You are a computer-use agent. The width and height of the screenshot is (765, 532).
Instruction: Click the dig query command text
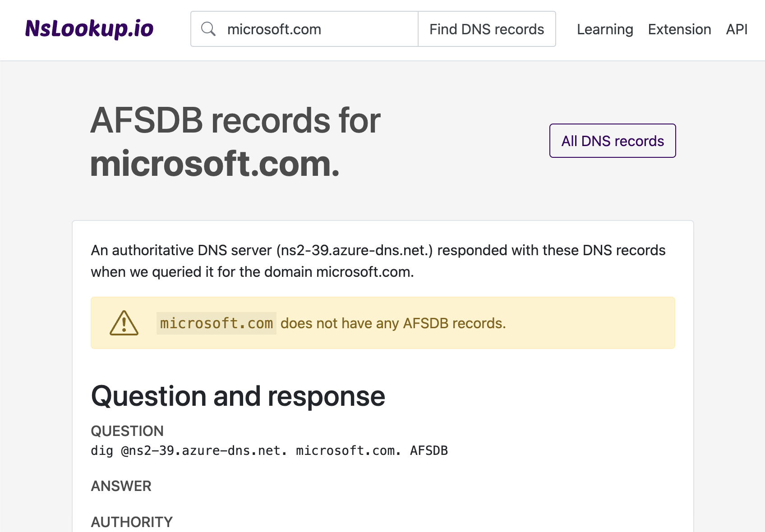click(x=269, y=450)
